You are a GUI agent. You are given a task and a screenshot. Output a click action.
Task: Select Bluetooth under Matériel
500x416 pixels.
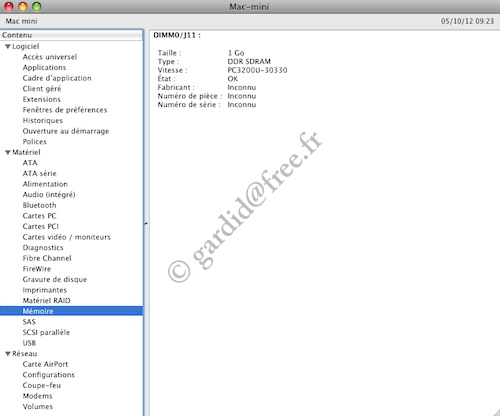(x=39, y=205)
